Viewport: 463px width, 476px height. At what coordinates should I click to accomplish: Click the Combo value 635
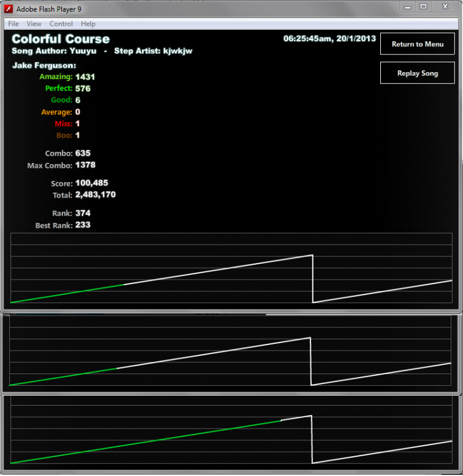click(83, 153)
